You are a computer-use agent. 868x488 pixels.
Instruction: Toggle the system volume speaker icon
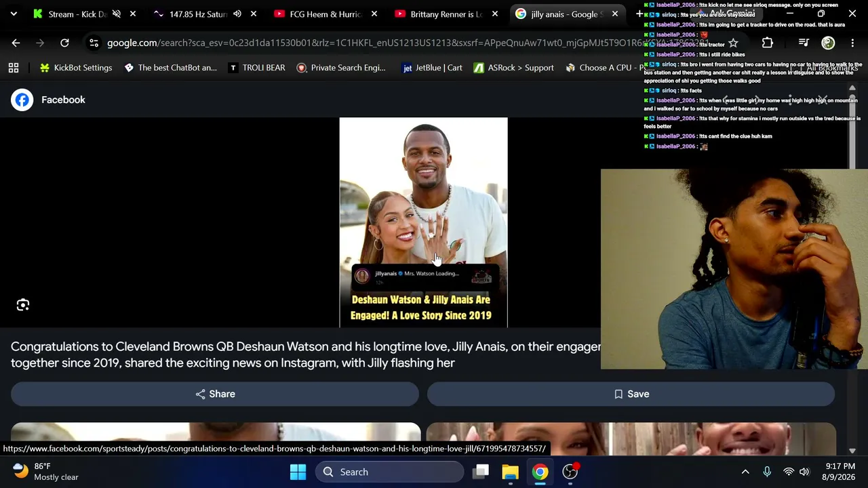click(x=804, y=472)
